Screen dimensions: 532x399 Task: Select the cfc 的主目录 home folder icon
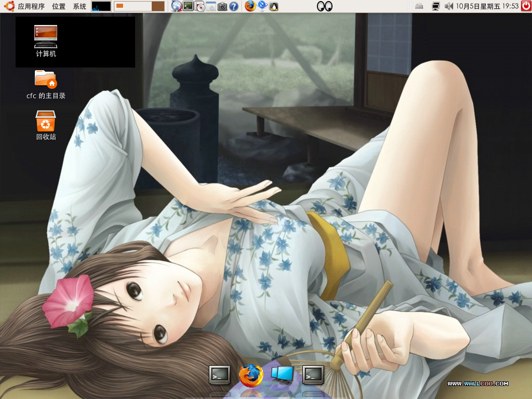tap(46, 85)
